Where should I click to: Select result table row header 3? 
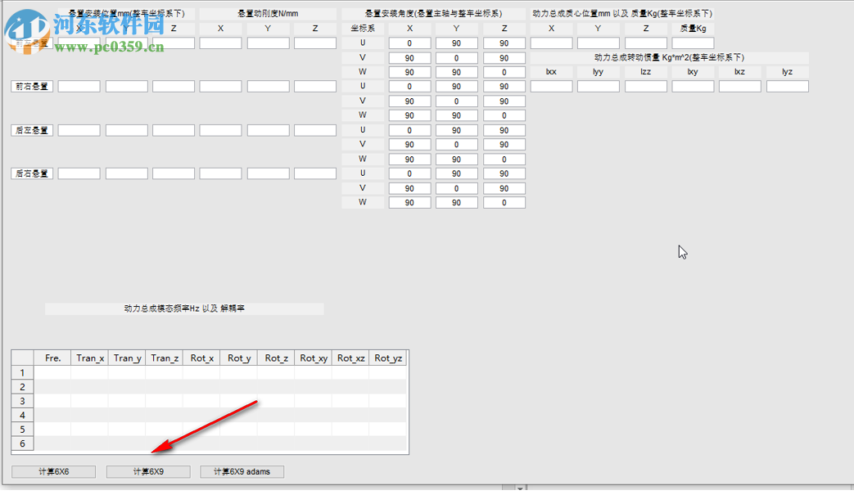[22, 401]
